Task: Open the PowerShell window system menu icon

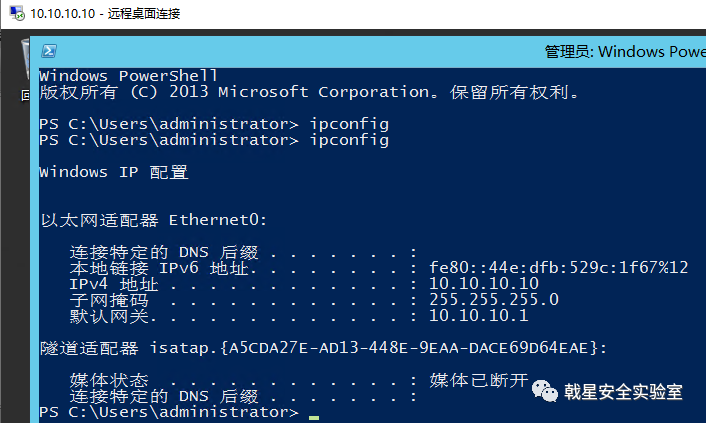Action: (x=48, y=52)
